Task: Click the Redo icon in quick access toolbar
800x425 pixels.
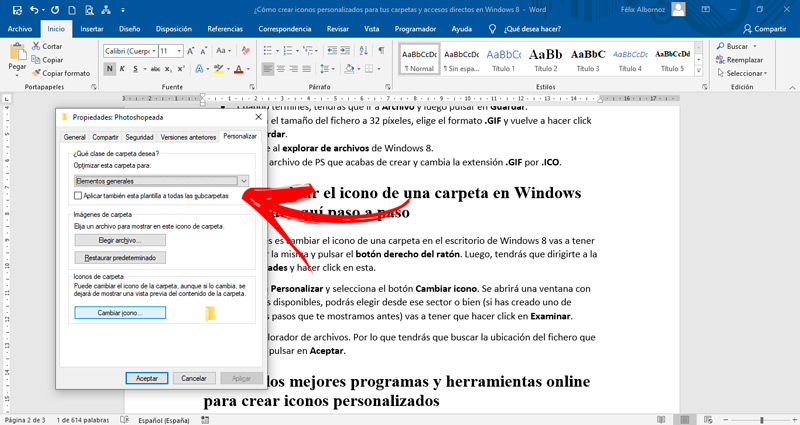Action: 55,10
